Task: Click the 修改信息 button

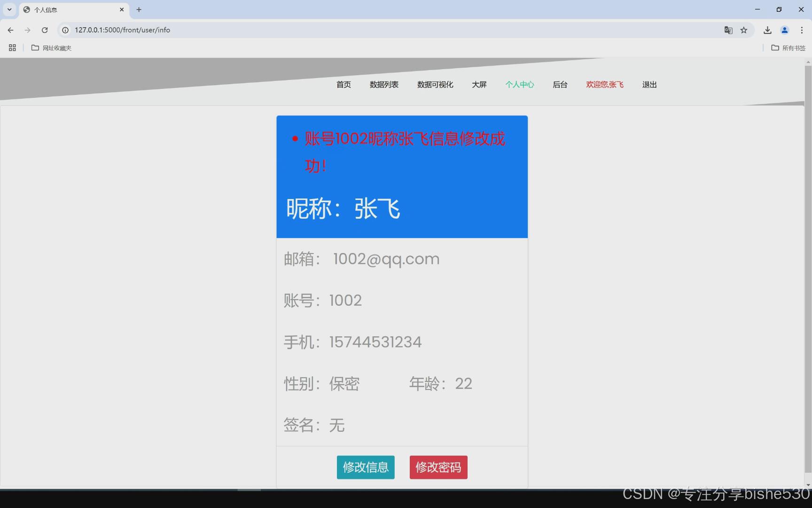Action: (x=366, y=467)
